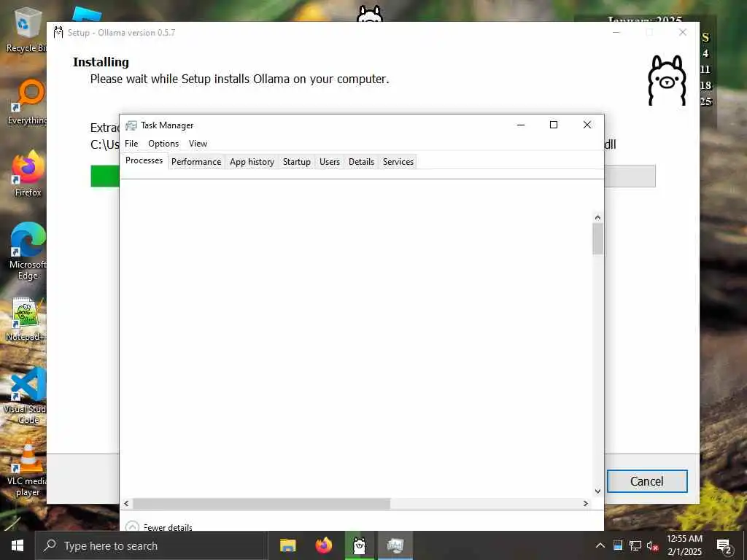
Task: Open the Services tab
Action: tap(398, 162)
